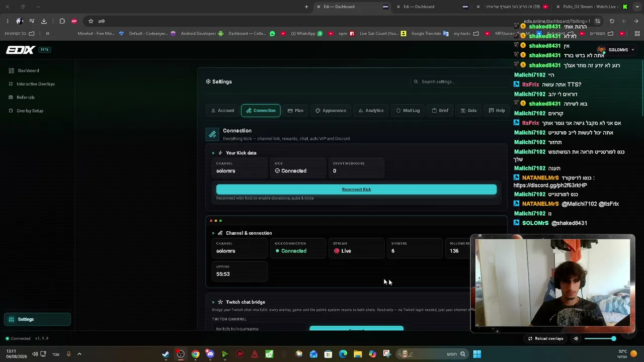
Task: Open the Google Translate bookmark
Action: click(430, 34)
